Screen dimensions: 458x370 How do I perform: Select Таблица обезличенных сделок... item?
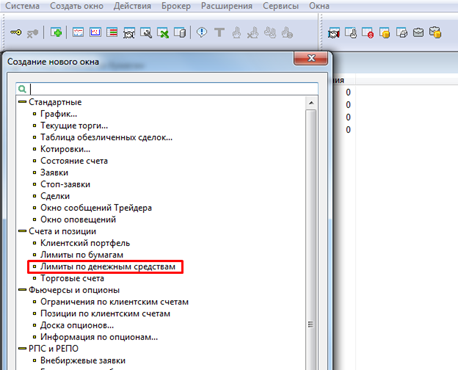coord(106,137)
